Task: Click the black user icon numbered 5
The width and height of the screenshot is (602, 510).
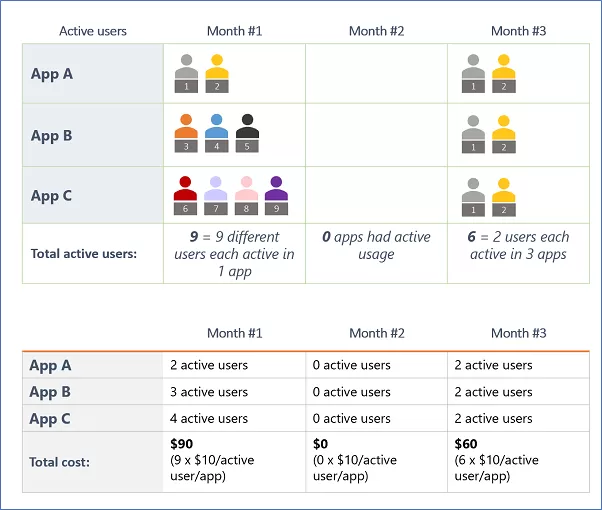Action: 247,133
